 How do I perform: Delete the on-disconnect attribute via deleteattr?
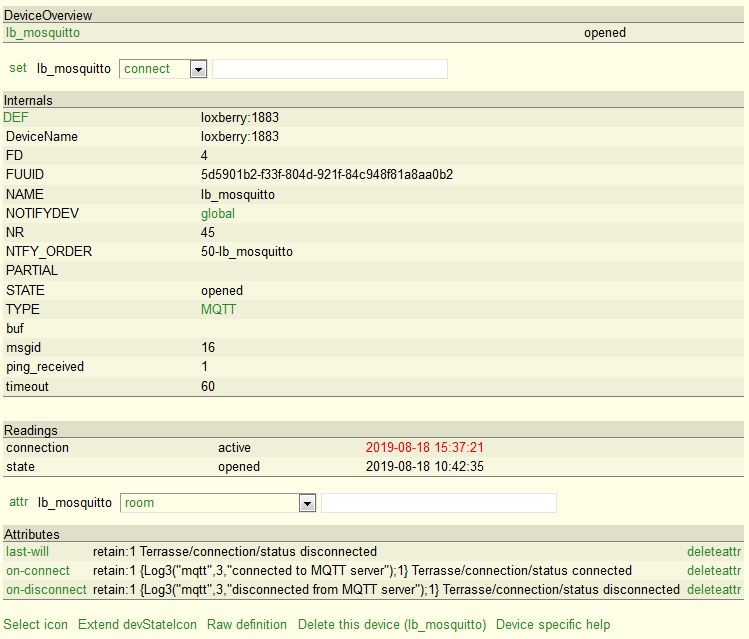(713, 590)
